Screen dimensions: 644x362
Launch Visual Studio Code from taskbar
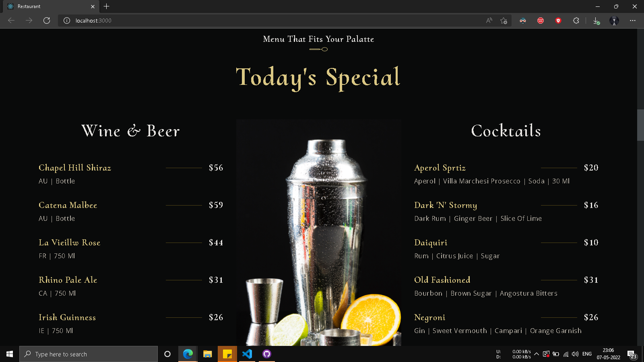point(247,354)
